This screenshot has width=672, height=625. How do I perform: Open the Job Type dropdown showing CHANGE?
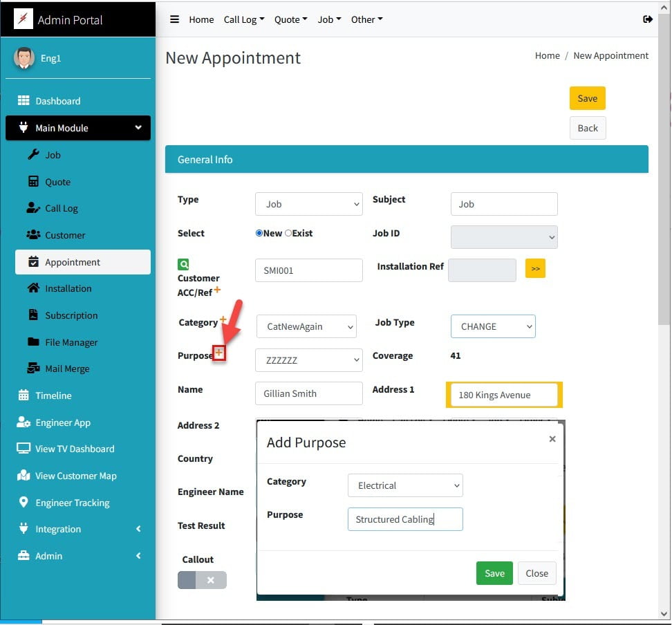pyautogui.click(x=493, y=326)
